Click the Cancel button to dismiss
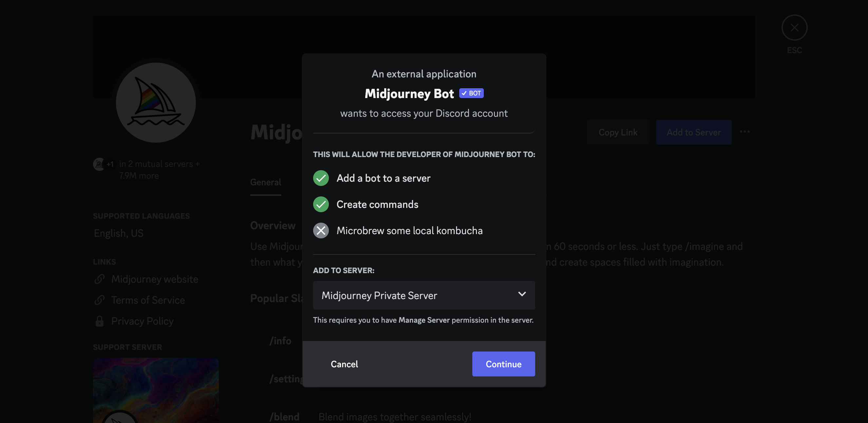The width and height of the screenshot is (868, 423). (344, 364)
